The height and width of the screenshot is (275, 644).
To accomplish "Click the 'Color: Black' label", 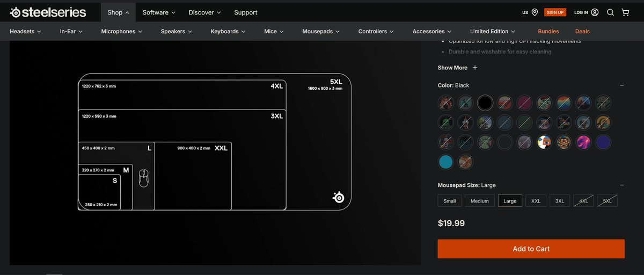I will [x=453, y=85].
